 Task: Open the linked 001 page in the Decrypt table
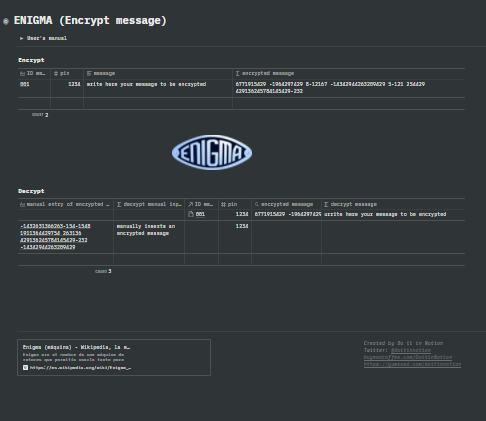(200, 214)
